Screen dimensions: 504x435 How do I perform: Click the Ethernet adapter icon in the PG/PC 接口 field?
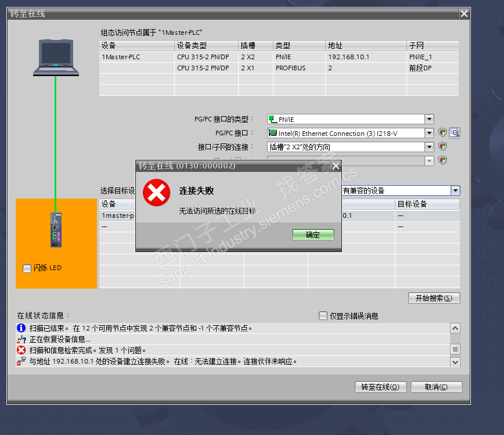[273, 133]
